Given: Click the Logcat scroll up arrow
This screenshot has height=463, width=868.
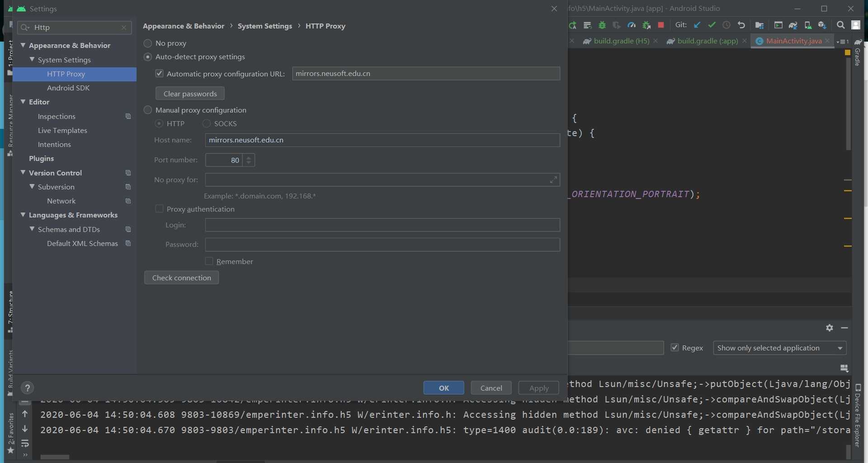Looking at the screenshot, I should pyautogui.click(x=25, y=414).
